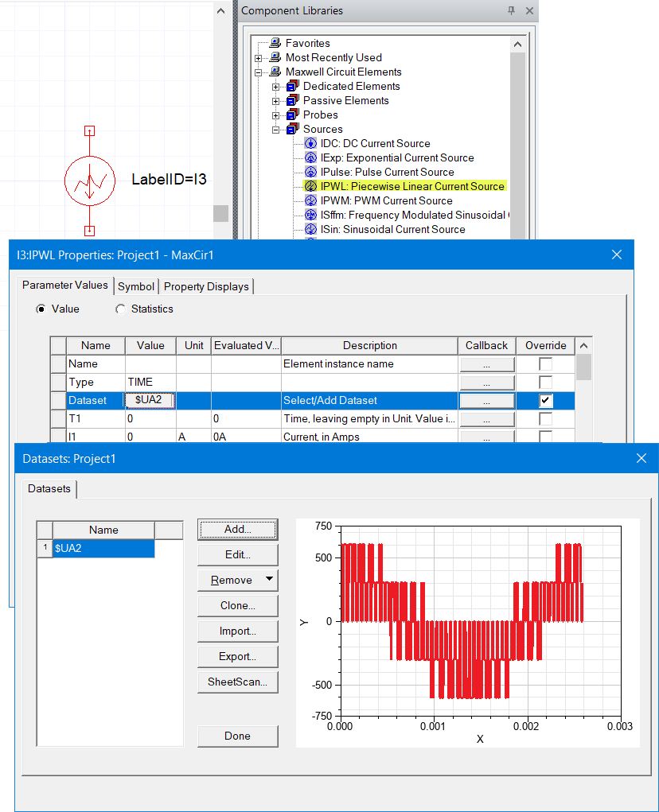Click the auto-hide pin in Component Libraries
This screenshot has height=812, width=659.
coord(509,11)
